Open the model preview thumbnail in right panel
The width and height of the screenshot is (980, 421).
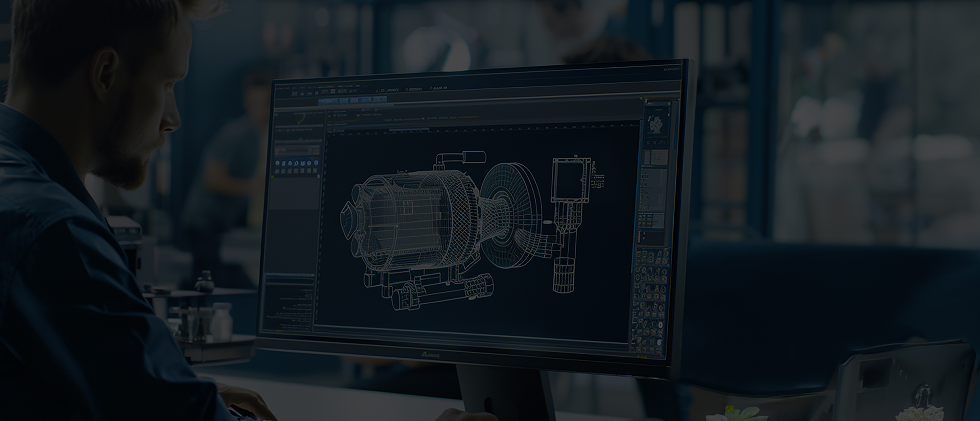click(x=657, y=123)
